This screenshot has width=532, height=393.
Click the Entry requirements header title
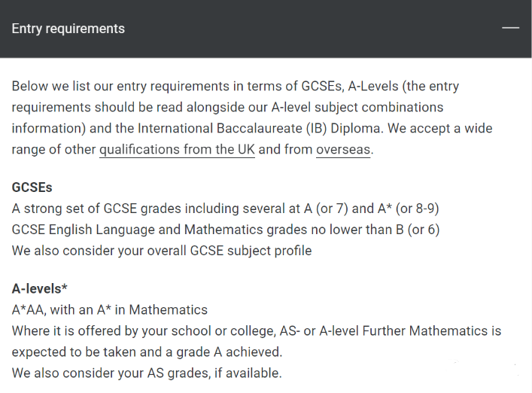[68, 29]
